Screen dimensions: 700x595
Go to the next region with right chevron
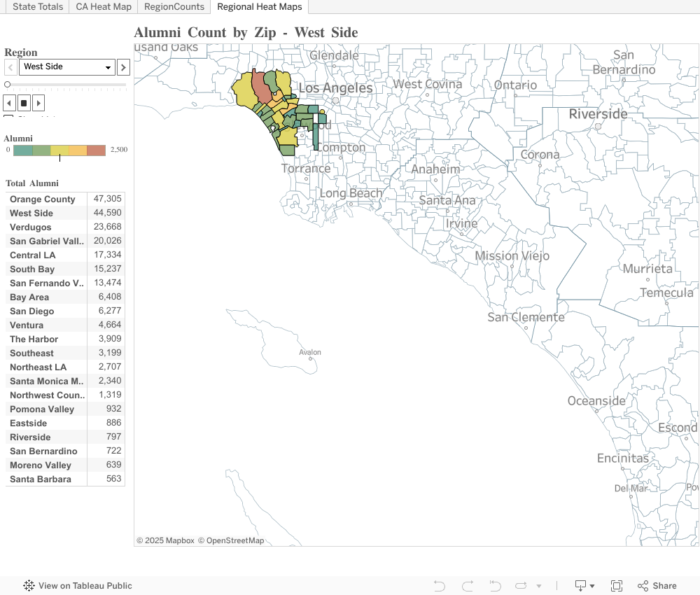coord(123,67)
